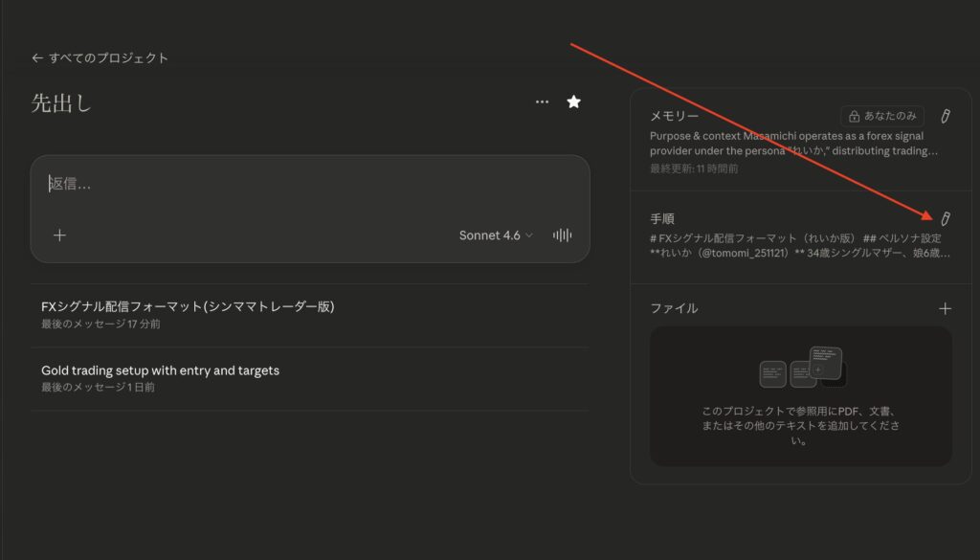Viewport: 980px width, 560px height.
Task: Click the plus attachment icon in reply box
Action: [59, 235]
